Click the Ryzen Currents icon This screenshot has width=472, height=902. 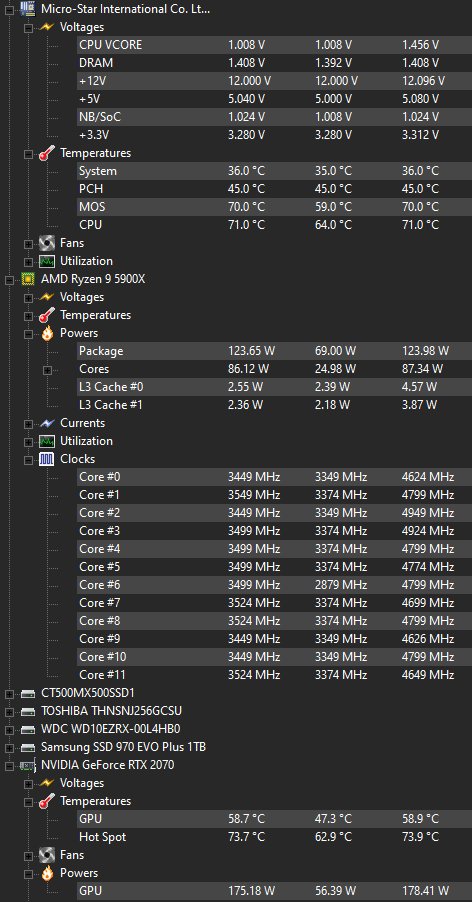(x=47, y=423)
